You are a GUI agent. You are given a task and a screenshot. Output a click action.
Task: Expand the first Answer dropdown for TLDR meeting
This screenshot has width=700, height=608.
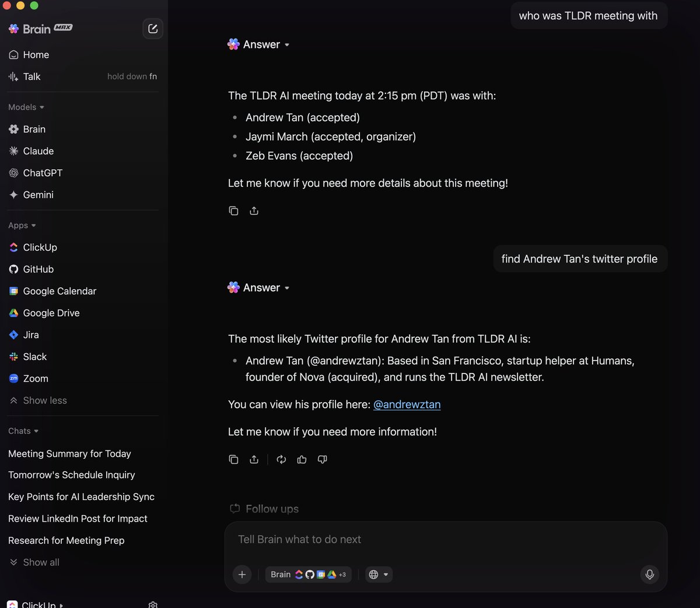(x=259, y=45)
